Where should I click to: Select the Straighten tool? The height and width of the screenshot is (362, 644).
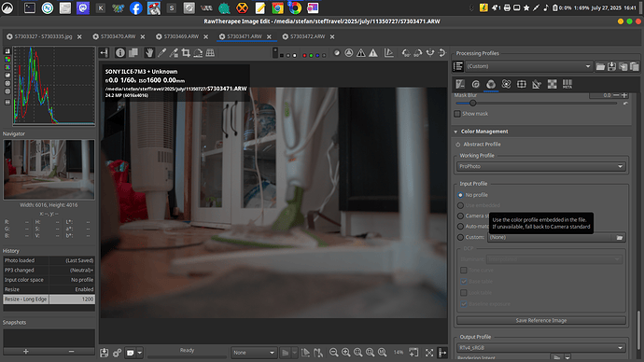pos(198,53)
